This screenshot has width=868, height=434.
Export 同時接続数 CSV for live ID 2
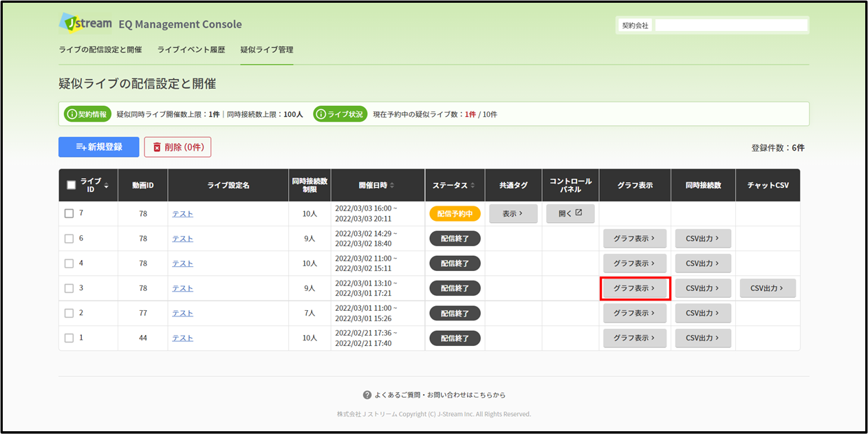(x=703, y=313)
